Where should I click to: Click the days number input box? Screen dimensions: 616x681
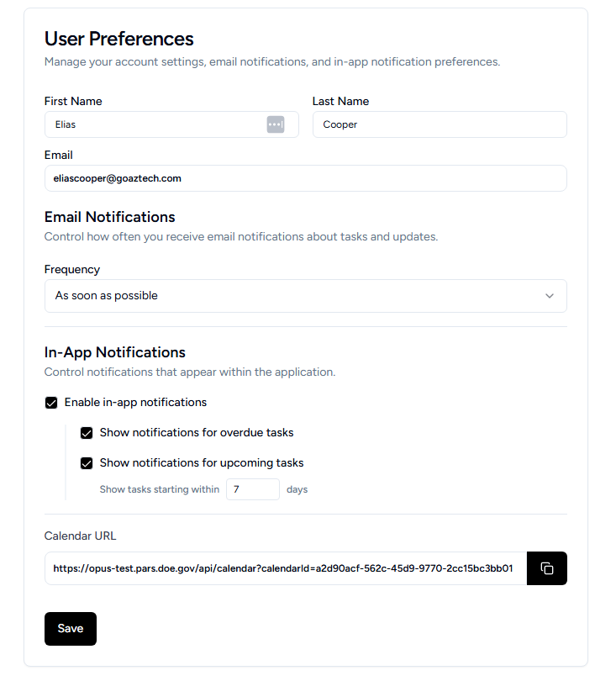252,489
